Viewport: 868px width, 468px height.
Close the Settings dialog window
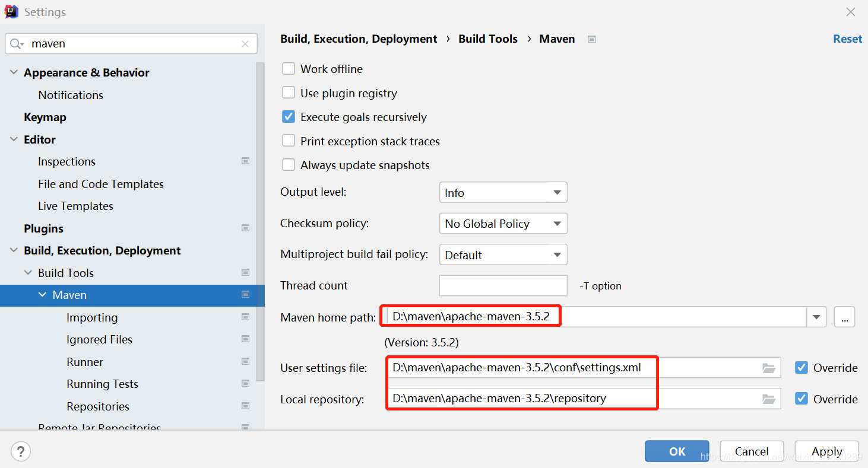tap(851, 12)
